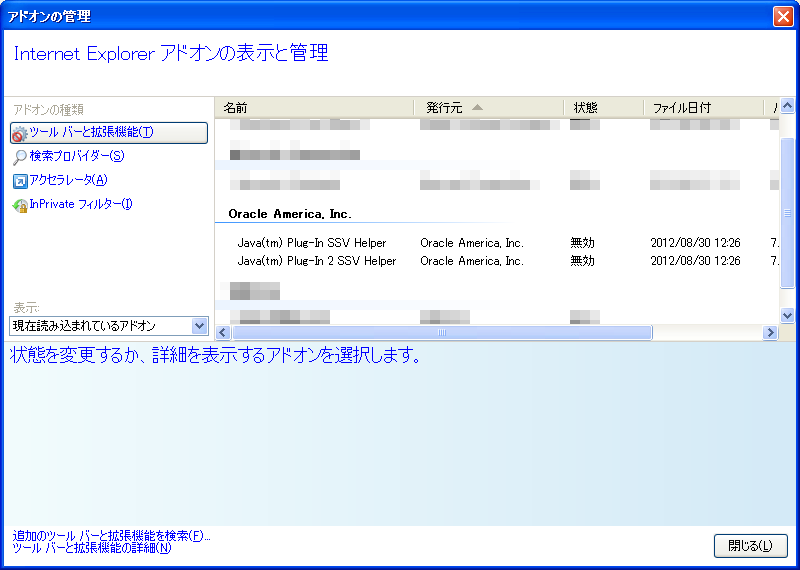Click the Accelerators icon
Screen dimensions: 800x570
[20, 181]
